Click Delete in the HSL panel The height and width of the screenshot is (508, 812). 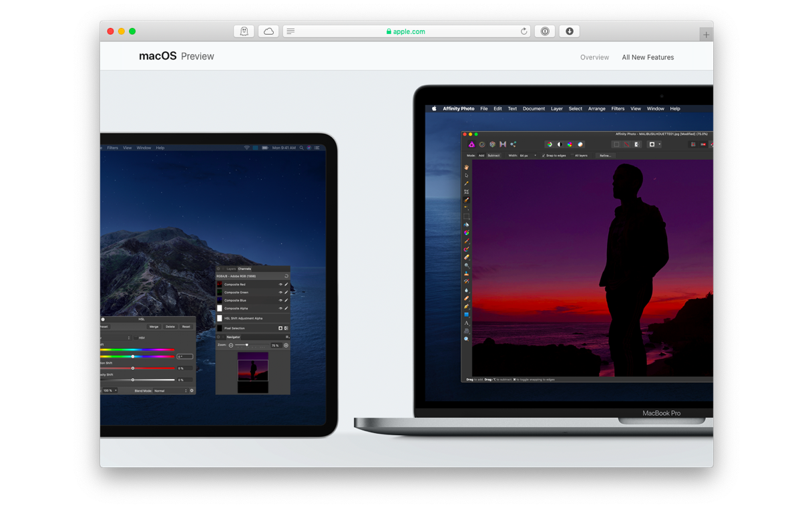pyautogui.click(x=170, y=327)
